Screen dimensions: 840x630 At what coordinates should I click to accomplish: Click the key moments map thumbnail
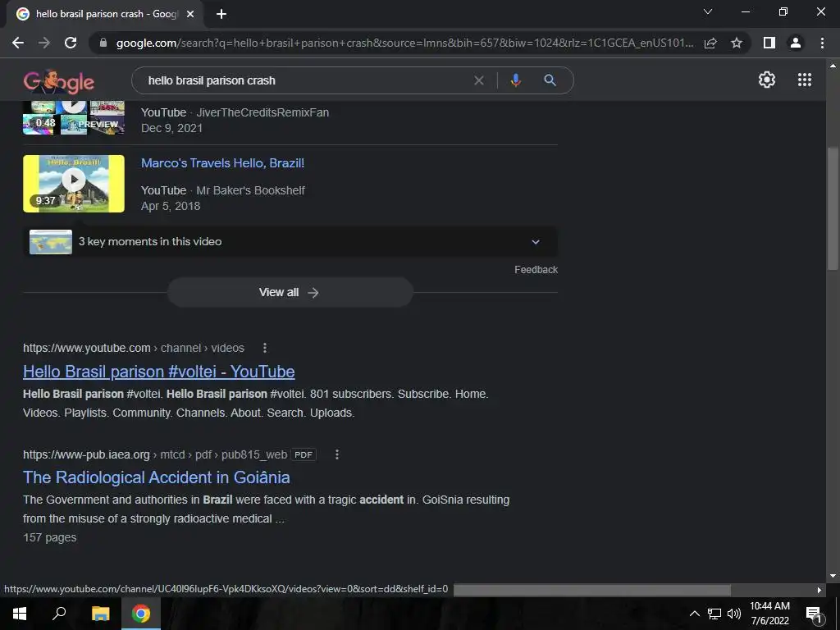coord(51,242)
